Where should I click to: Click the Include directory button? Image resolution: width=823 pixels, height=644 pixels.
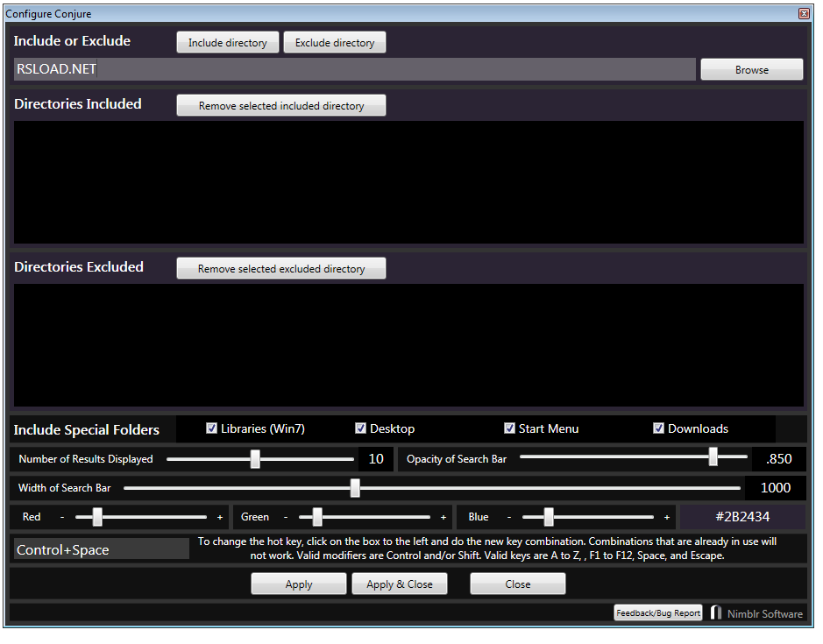coord(228,43)
